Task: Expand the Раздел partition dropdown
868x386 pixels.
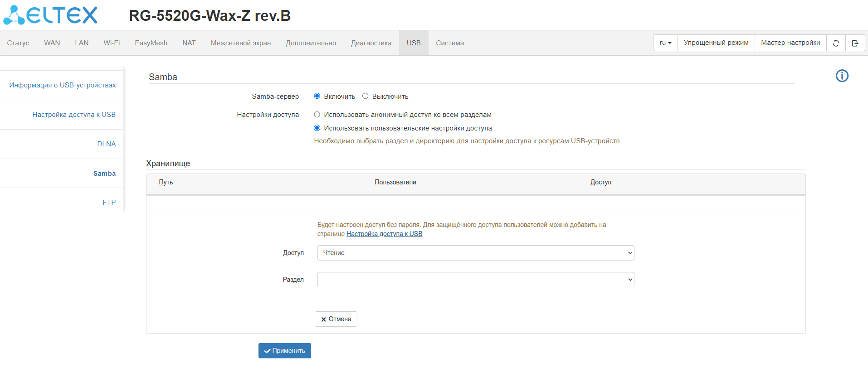Action: click(x=475, y=280)
